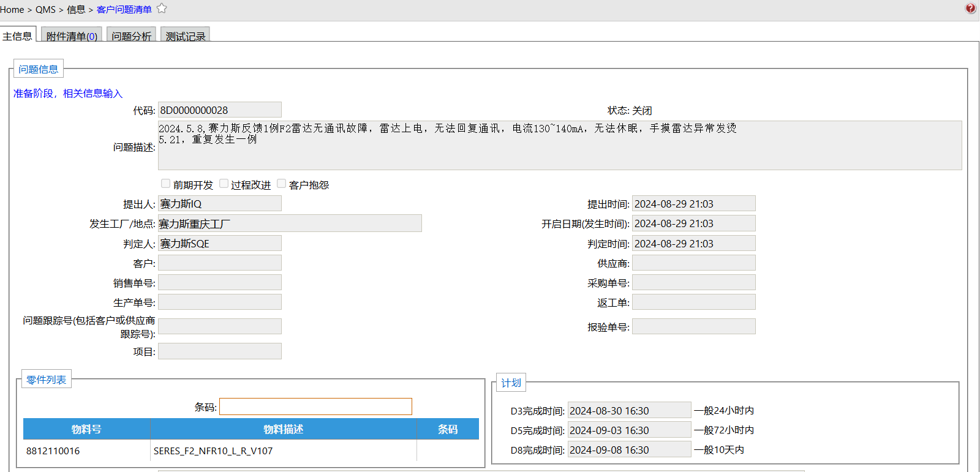Toggle the 前期开发 checkbox
Viewport: 980px width, 472px height.
tap(165, 184)
